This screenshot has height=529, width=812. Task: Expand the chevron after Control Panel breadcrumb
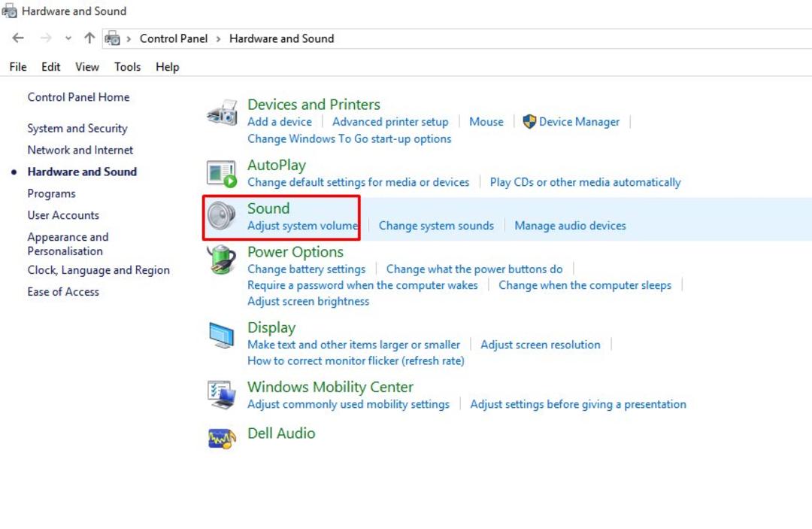click(219, 39)
